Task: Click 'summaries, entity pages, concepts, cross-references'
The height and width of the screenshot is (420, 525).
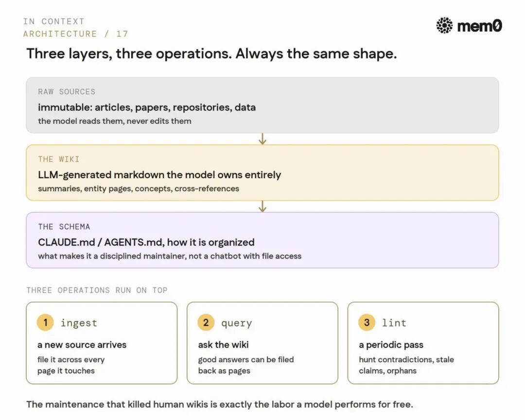Action: point(138,188)
